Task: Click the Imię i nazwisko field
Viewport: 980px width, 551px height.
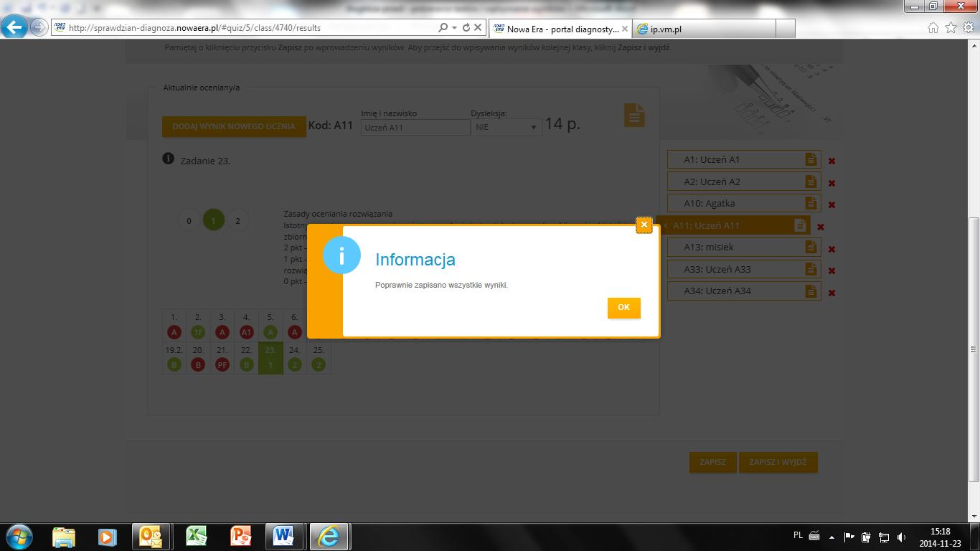Action: click(x=415, y=127)
